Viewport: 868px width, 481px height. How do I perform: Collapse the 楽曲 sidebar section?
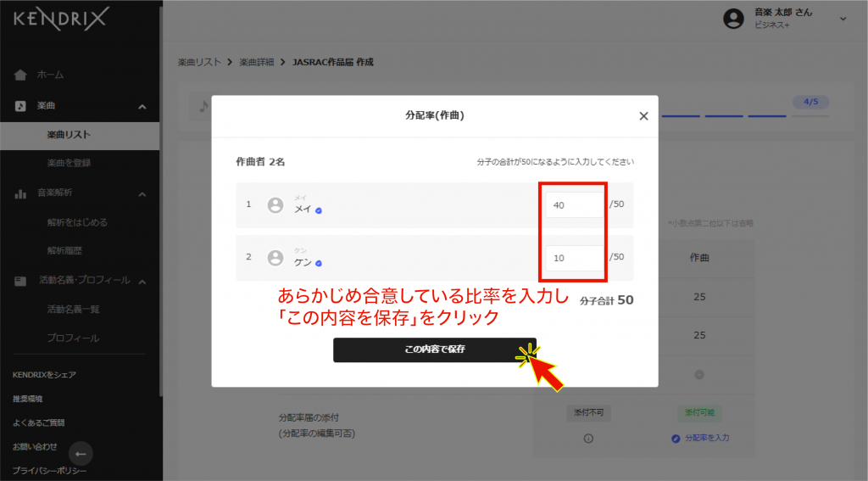tap(142, 106)
